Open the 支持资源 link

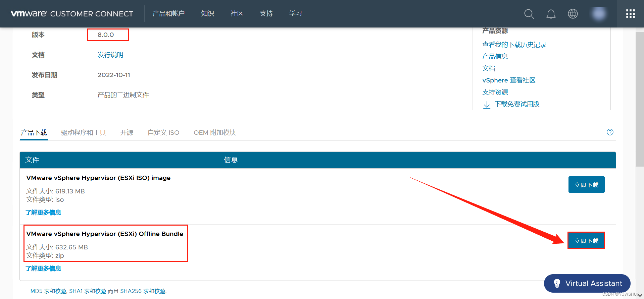tap(495, 92)
